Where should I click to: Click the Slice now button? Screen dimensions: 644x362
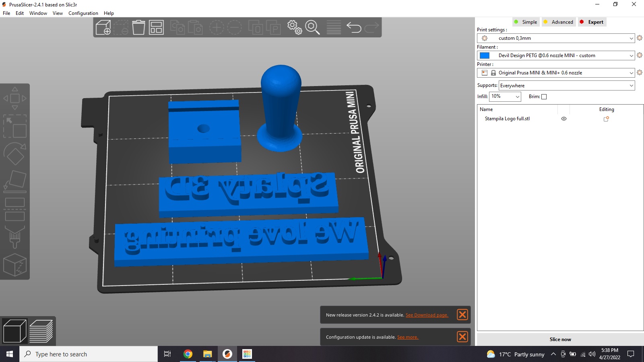pos(560,339)
